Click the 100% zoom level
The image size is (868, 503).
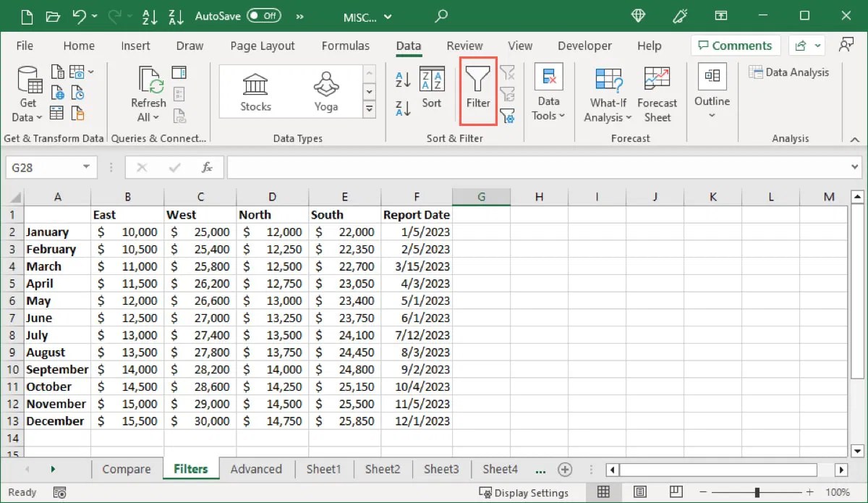click(x=838, y=492)
